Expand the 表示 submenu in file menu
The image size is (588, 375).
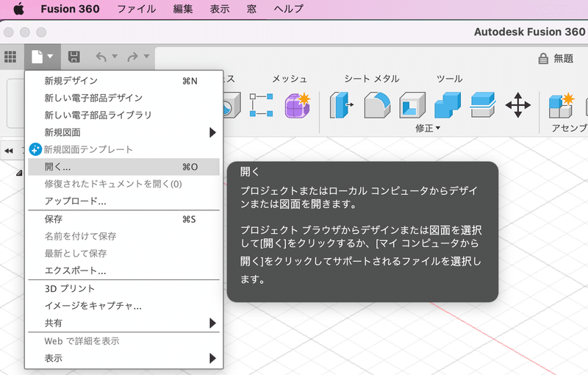(123, 358)
